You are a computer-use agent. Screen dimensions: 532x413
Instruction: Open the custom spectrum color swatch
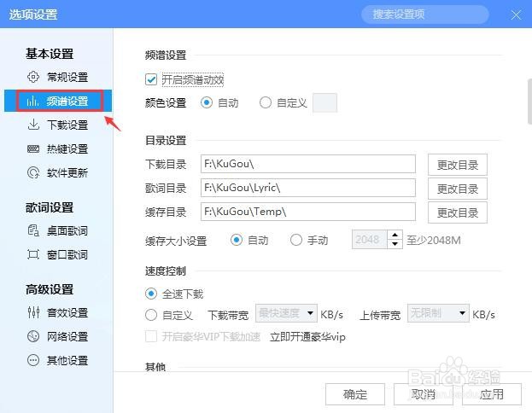point(324,102)
